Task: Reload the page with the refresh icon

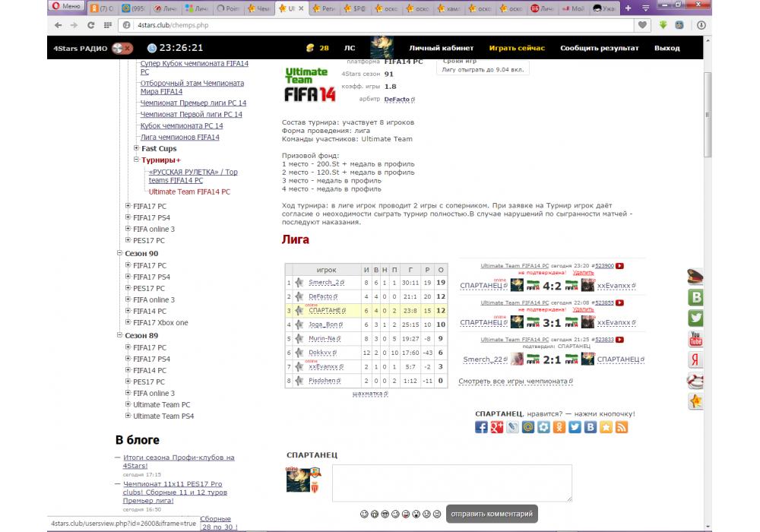Action: (90, 25)
